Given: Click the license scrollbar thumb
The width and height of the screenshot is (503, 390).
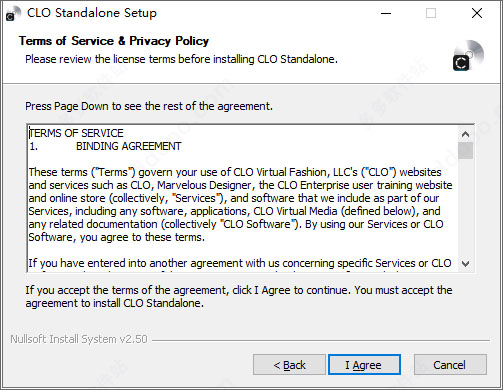Looking at the screenshot, I should [x=465, y=151].
